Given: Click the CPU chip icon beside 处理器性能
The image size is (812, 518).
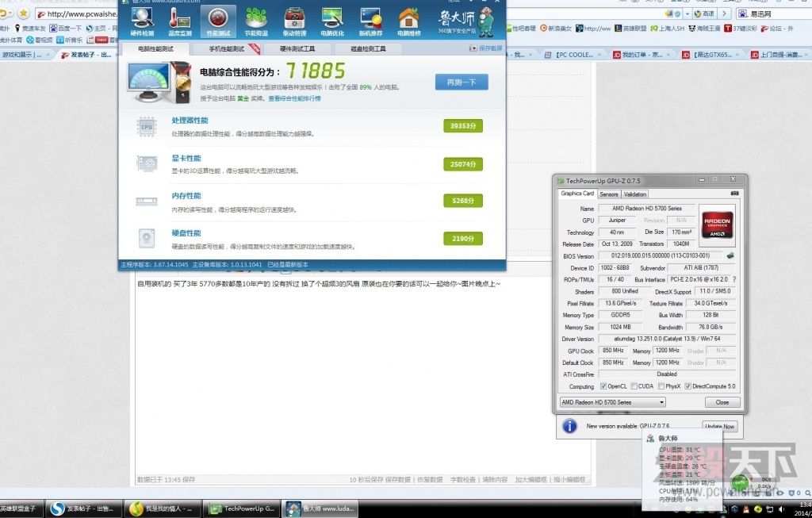Looking at the screenshot, I should point(147,127).
